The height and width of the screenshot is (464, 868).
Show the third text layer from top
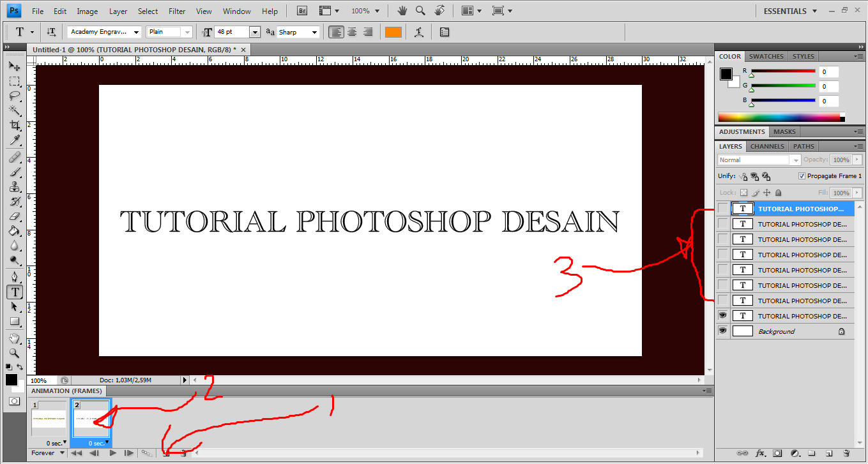(722, 239)
